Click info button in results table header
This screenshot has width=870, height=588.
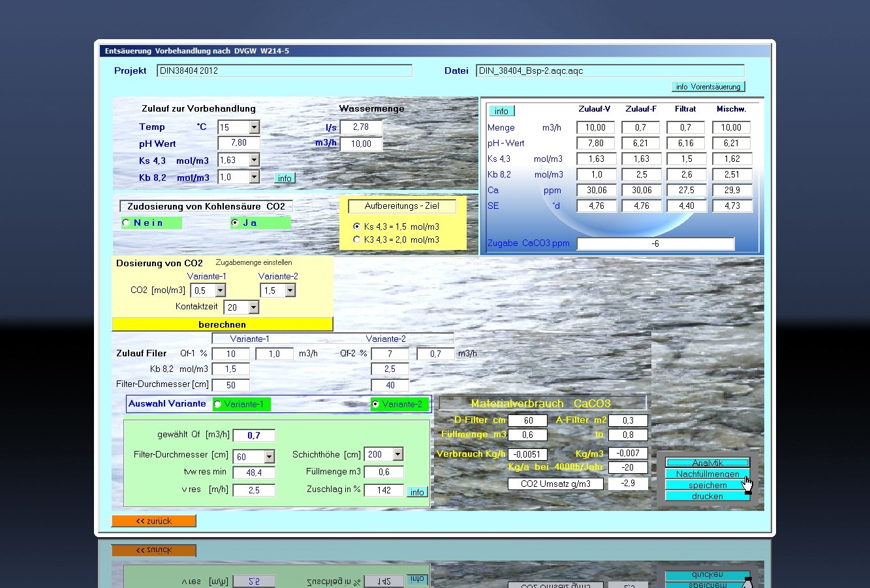(x=501, y=111)
